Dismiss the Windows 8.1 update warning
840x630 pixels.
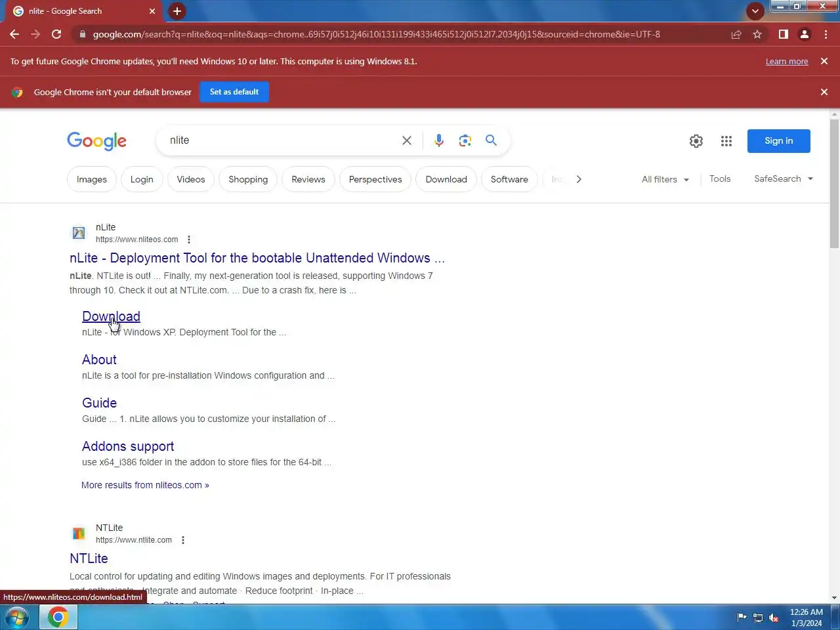824,61
